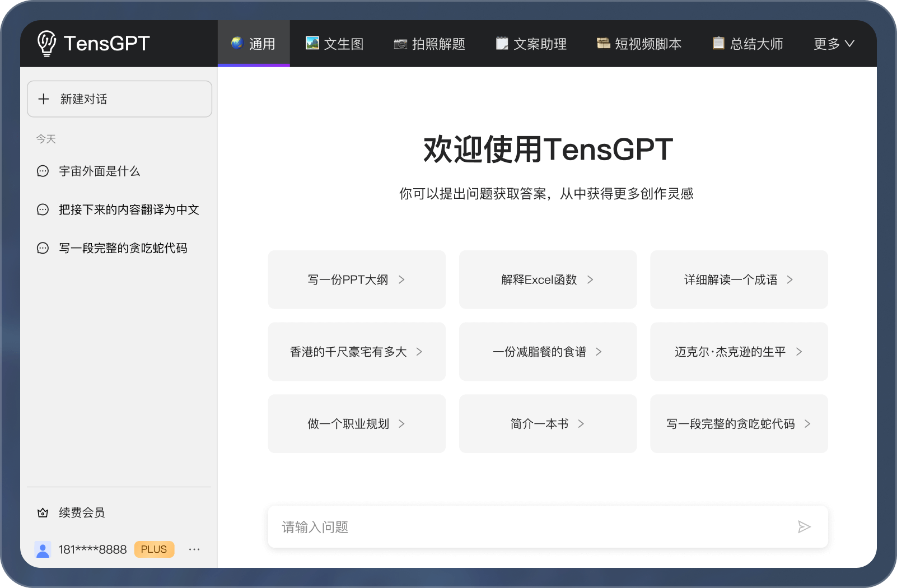Click the camera icon for 拍照解题

pyautogui.click(x=400, y=44)
